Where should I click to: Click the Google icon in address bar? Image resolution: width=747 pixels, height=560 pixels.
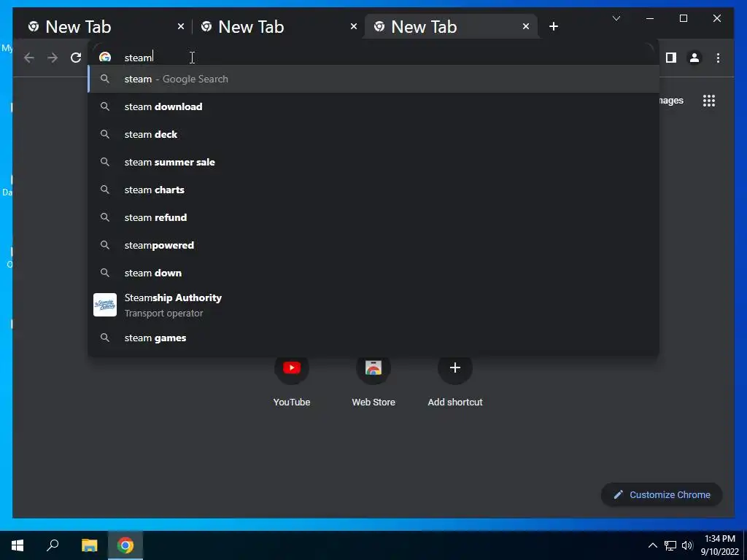click(105, 58)
